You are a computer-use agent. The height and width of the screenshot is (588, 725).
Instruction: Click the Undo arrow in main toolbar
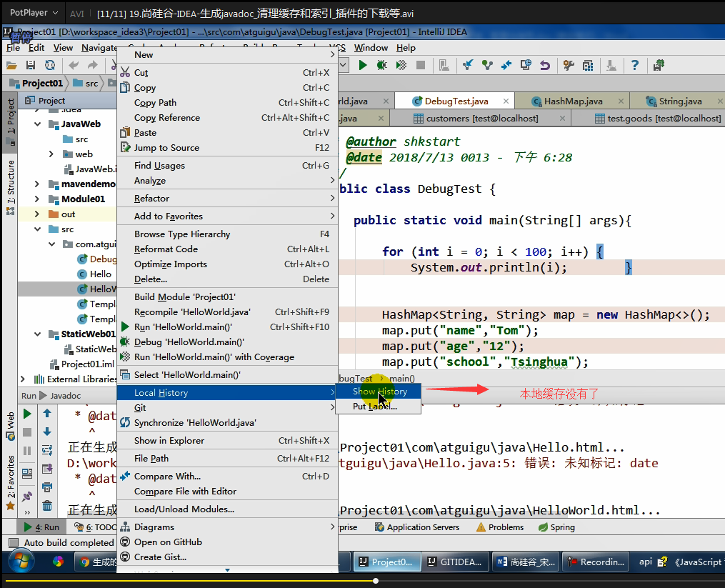pyautogui.click(x=74, y=65)
